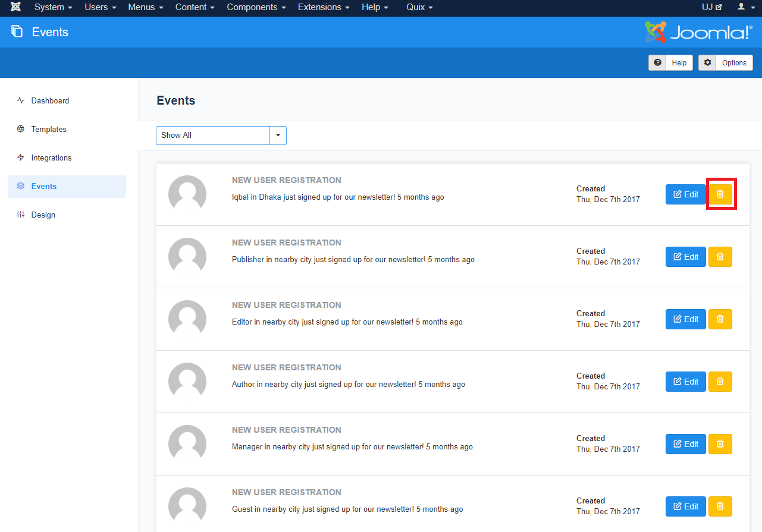Image resolution: width=762 pixels, height=532 pixels.
Task: Switch to the Design section
Action: click(x=43, y=215)
